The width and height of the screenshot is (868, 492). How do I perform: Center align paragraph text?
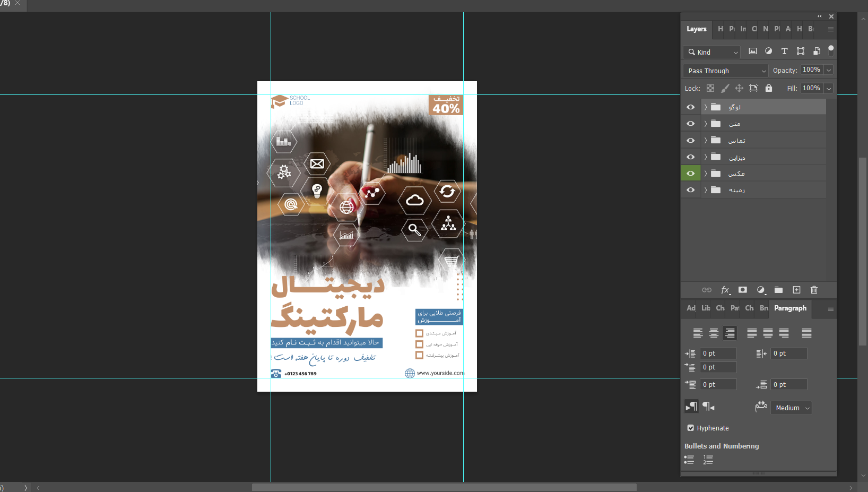(x=714, y=333)
